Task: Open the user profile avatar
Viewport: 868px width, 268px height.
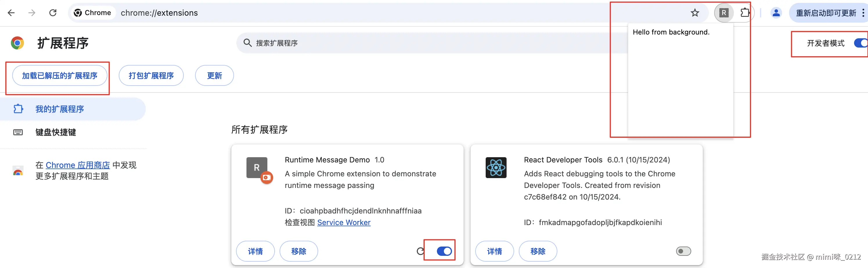Action: tap(776, 13)
